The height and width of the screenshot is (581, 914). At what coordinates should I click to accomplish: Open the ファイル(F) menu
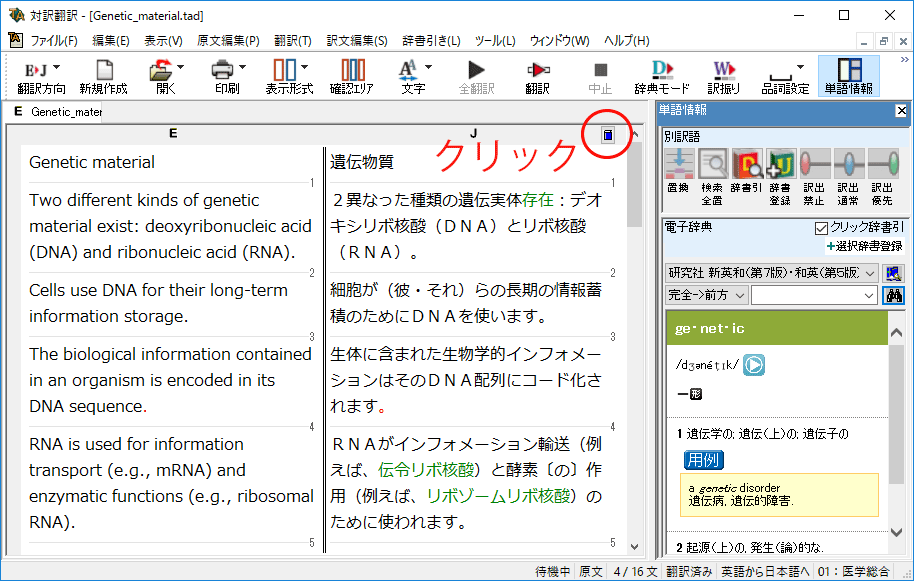54,41
